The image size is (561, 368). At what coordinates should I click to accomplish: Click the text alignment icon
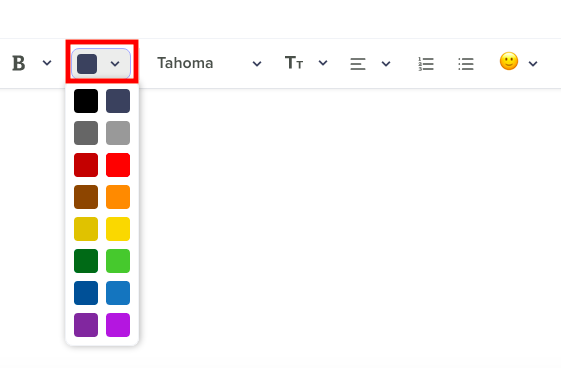[358, 64]
